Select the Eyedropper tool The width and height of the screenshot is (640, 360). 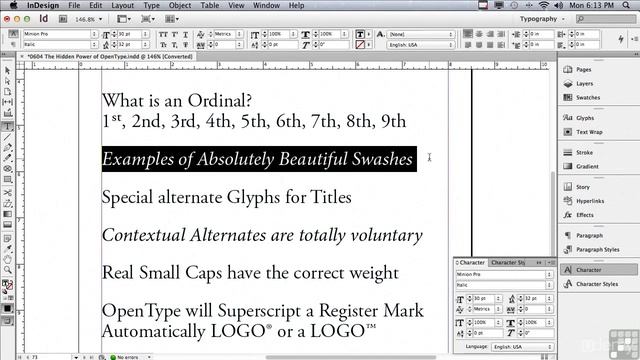(7, 248)
